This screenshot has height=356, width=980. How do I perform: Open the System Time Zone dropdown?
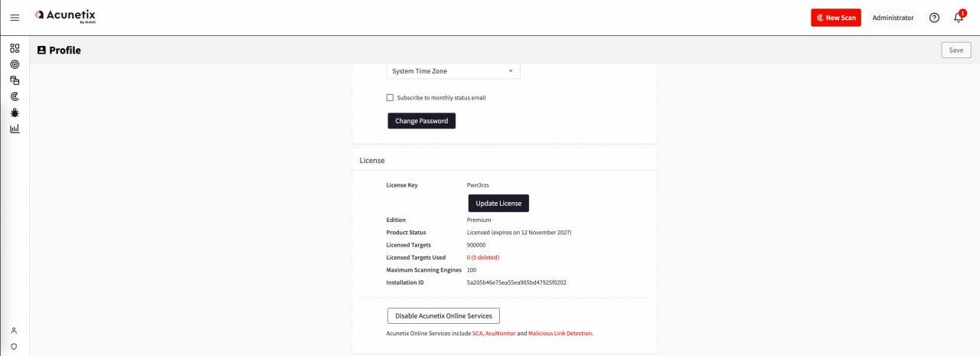[453, 71]
